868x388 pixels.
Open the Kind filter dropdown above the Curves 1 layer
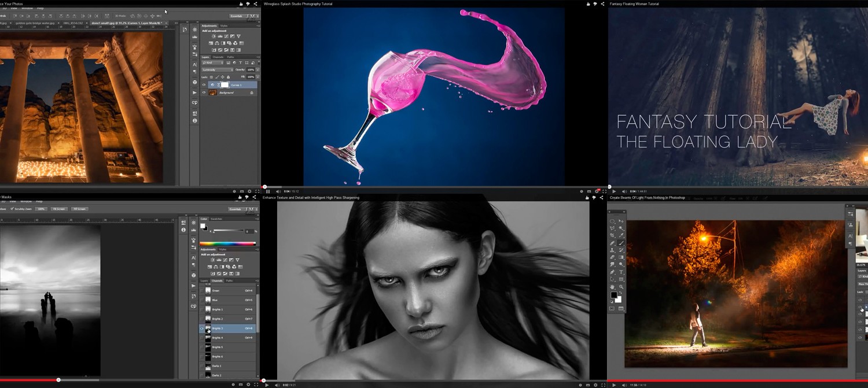[212, 62]
